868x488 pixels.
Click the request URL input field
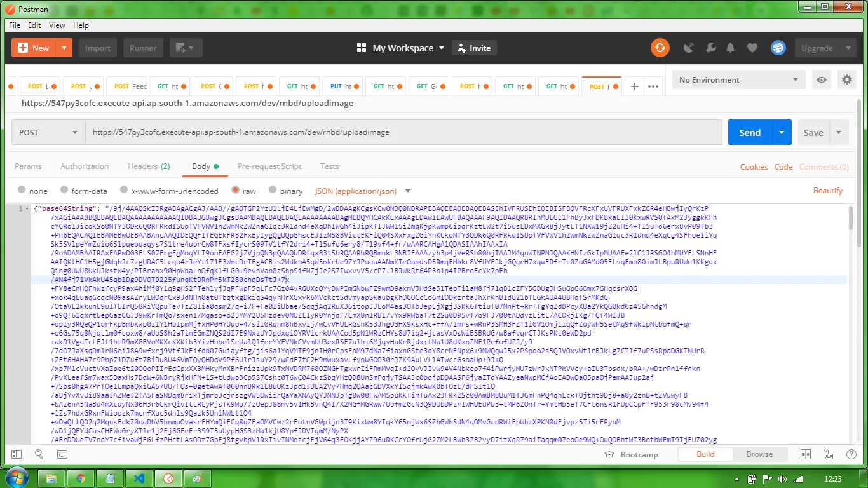(404, 132)
